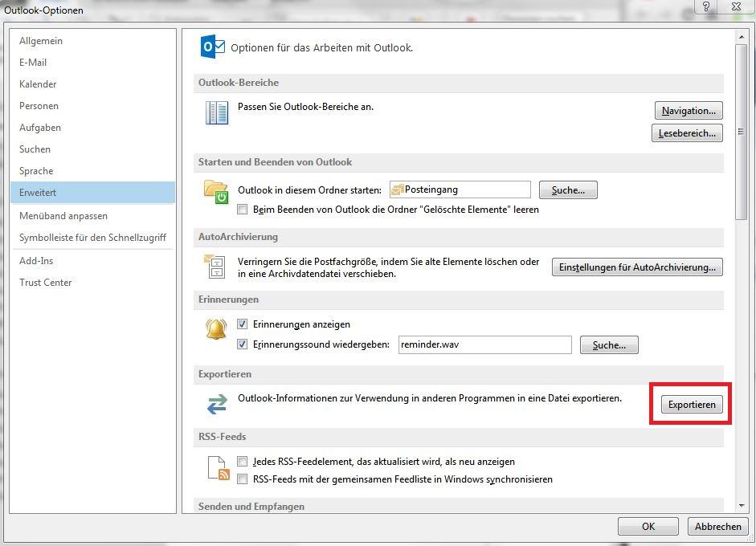Click the reminder bell icon
Screen dimensions: 756x546
click(x=216, y=328)
